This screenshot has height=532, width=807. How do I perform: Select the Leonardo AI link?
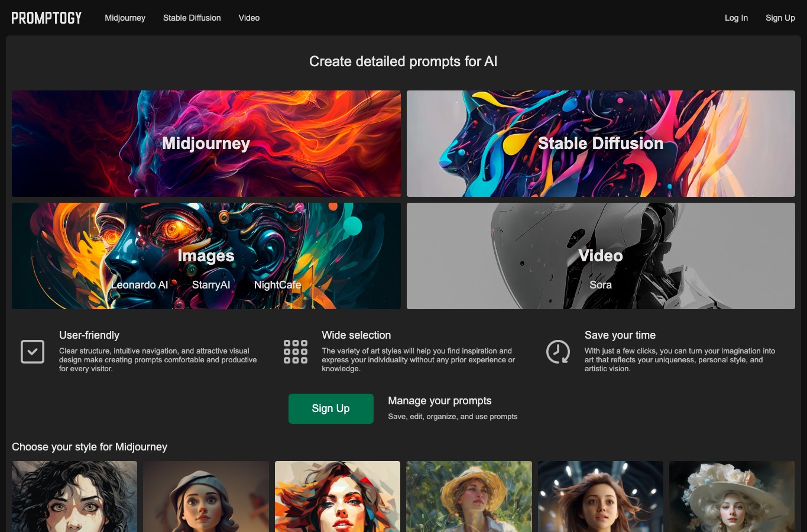(140, 285)
